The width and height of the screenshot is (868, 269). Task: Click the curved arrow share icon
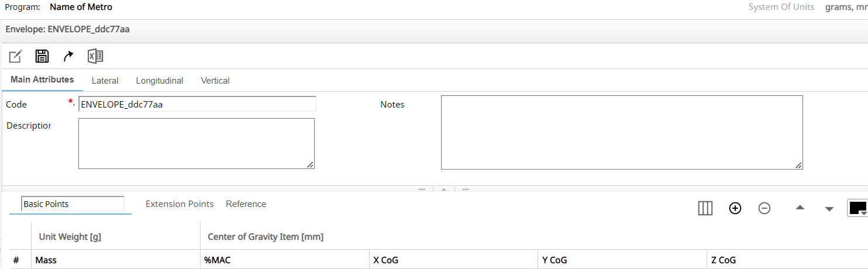click(x=68, y=56)
